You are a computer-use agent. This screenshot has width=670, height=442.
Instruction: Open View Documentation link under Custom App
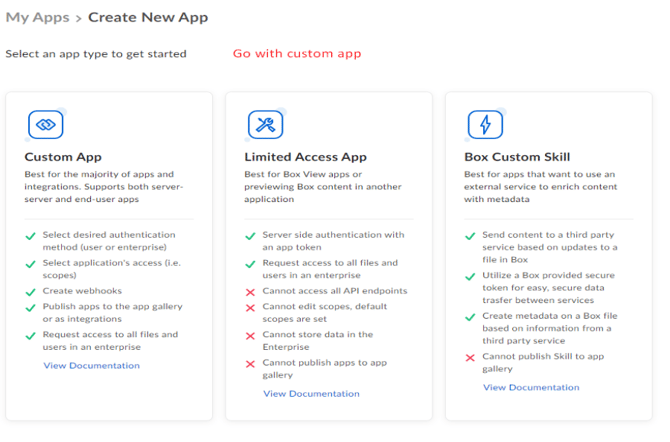click(x=91, y=366)
